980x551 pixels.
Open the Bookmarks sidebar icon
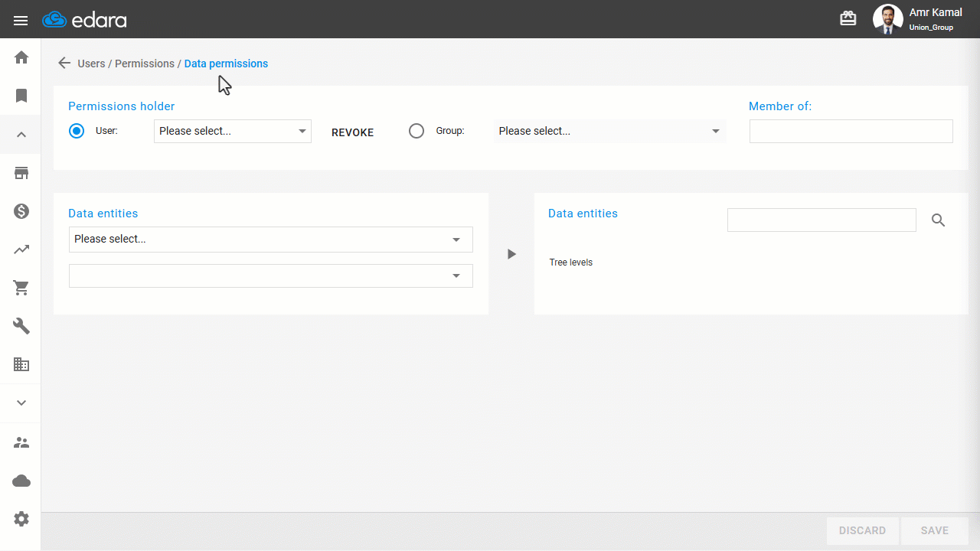[x=21, y=96]
